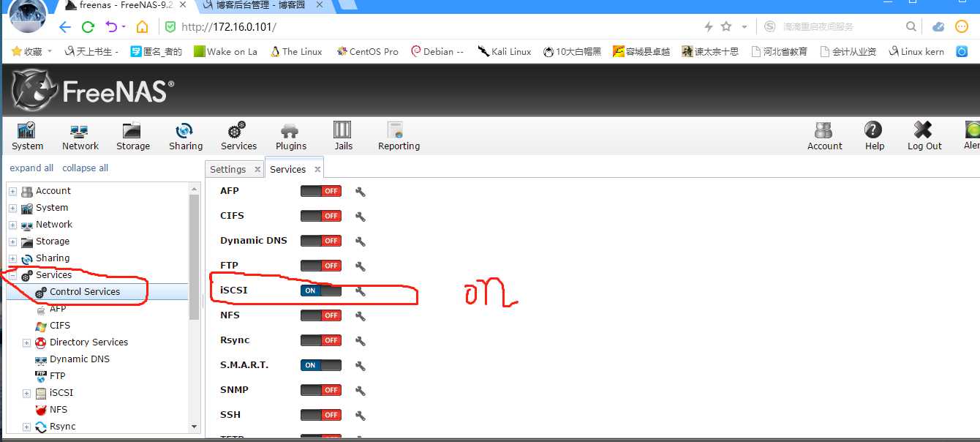Expand the iSCSI tree node
This screenshot has width=980, height=442.
pyautogui.click(x=26, y=393)
